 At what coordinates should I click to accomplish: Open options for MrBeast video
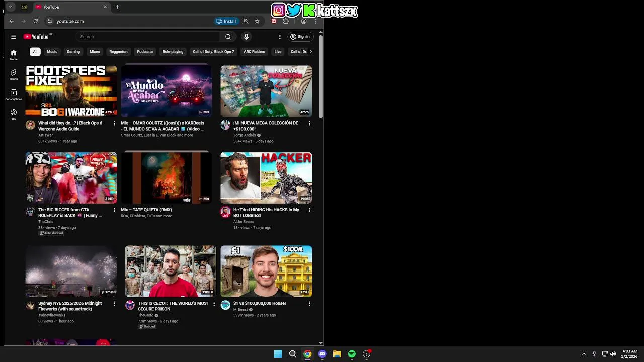pos(309,304)
